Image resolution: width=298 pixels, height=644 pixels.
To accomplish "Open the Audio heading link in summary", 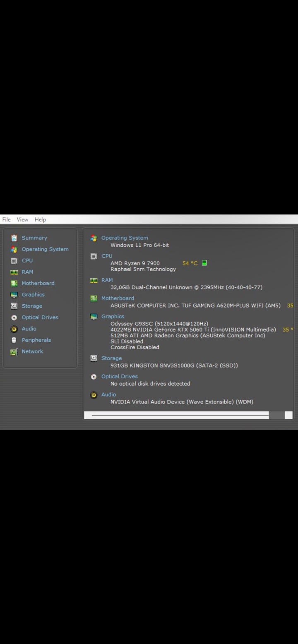I will click(x=109, y=395).
